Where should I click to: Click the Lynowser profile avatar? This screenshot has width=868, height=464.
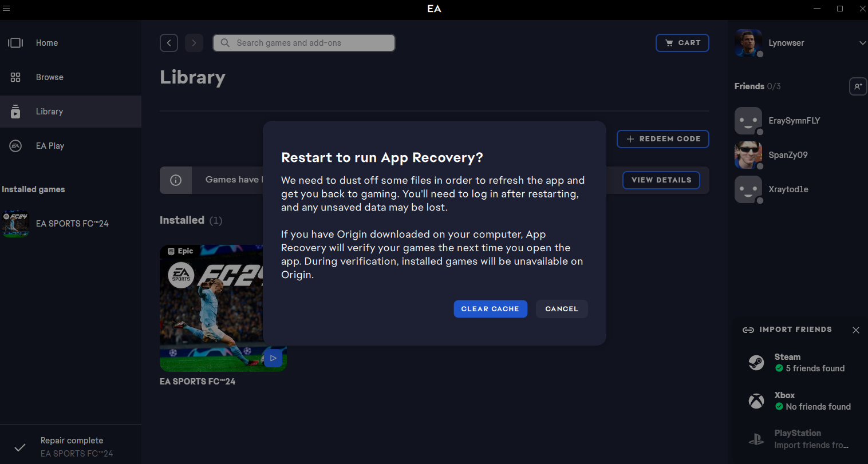[748, 43]
